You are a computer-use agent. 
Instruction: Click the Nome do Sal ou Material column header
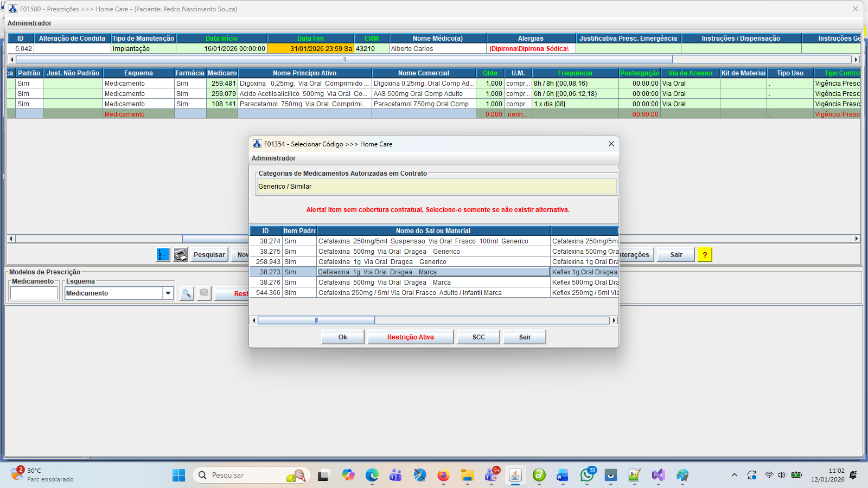(433, 231)
